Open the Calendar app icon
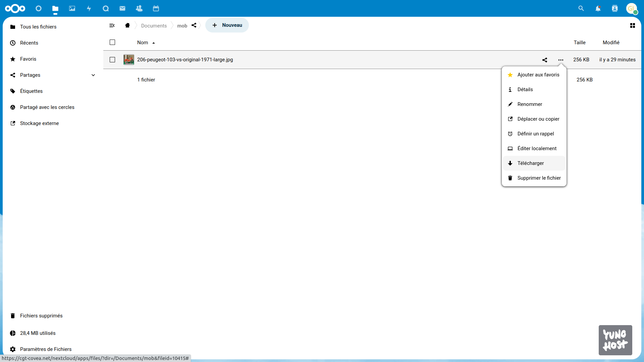644x362 pixels. [156, 8]
